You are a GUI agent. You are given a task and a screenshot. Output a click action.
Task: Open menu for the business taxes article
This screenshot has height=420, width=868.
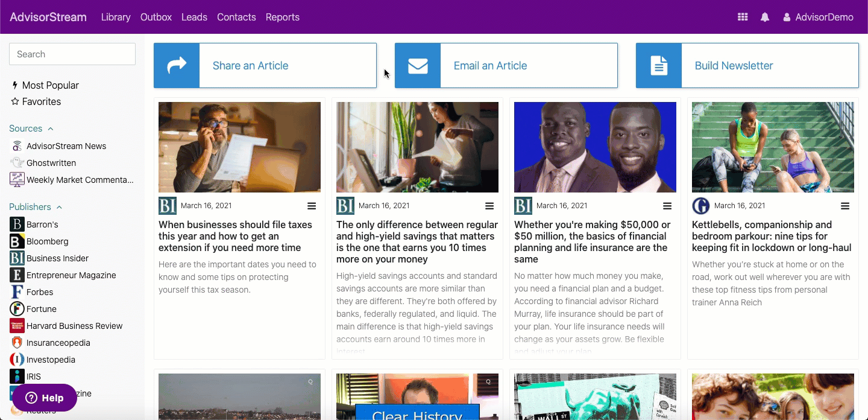(x=312, y=206)
